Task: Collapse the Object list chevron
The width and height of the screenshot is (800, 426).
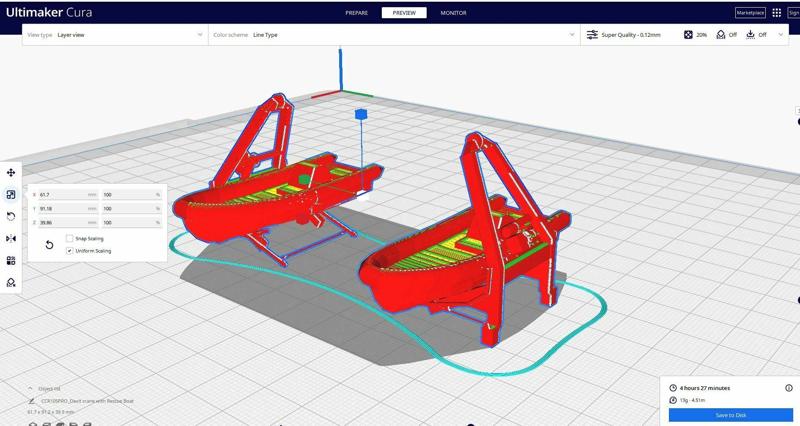Action: pyautogui.click(x=30, y=389)
